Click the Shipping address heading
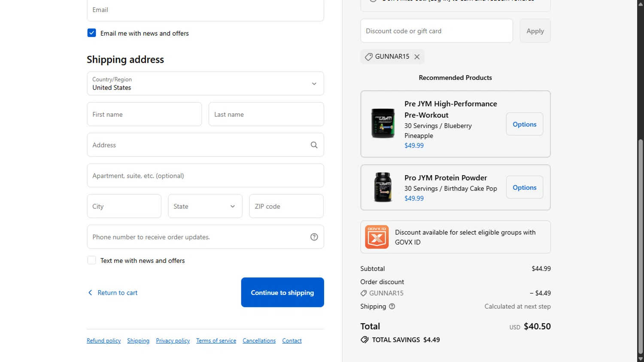This screenshot has width=644, height=362. pos(125,59)
